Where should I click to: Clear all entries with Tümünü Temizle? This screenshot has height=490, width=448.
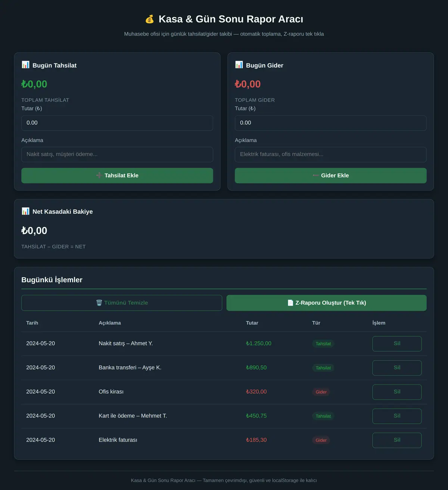click(122, 303)
